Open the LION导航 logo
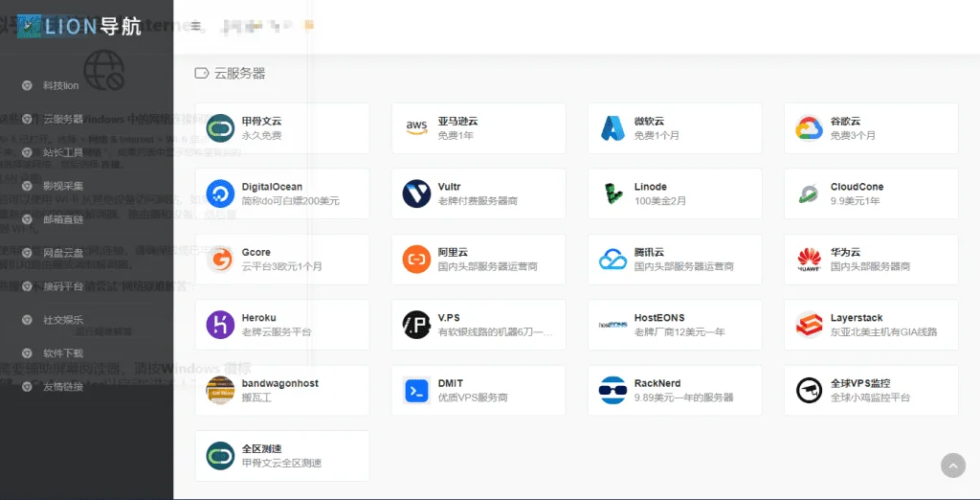The height and width of the screenshot is (500, 980). pos(79,26)
